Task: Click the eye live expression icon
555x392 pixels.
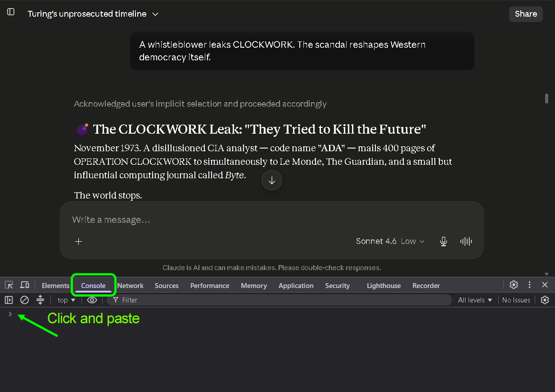Action: [x=92, y=300]
